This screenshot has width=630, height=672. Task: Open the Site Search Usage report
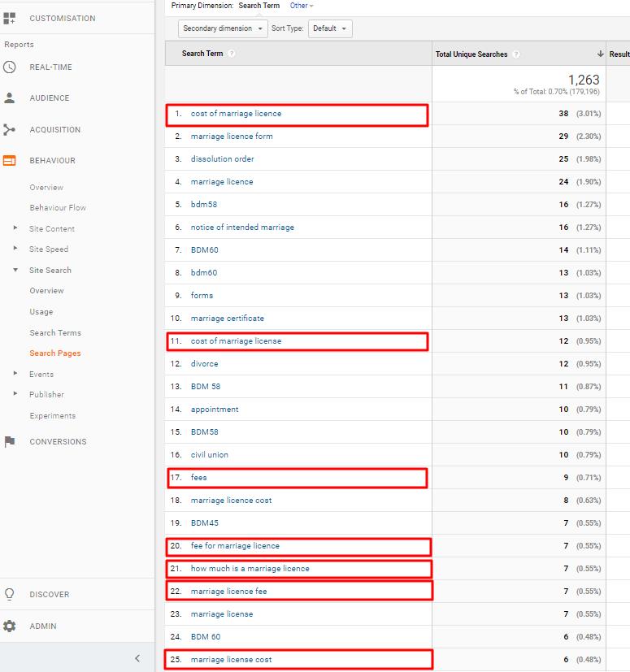(41, 311)
